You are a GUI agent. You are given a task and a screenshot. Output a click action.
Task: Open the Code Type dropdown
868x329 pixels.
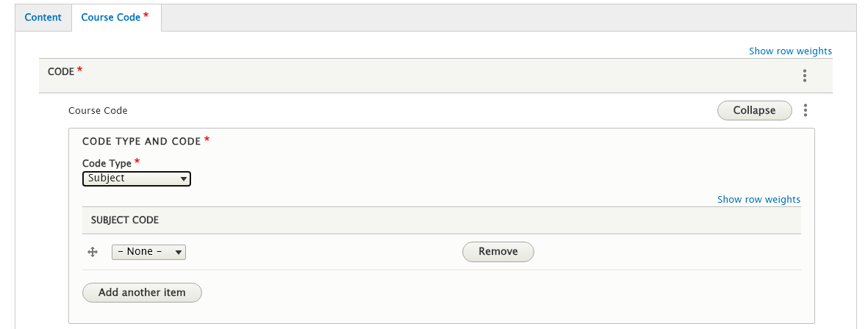tap(136, 178)
